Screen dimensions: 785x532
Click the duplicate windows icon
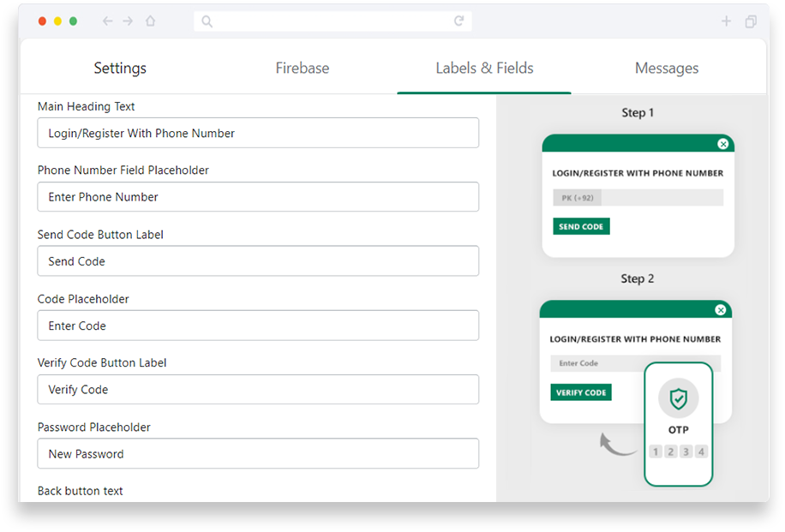click(751, 21)
